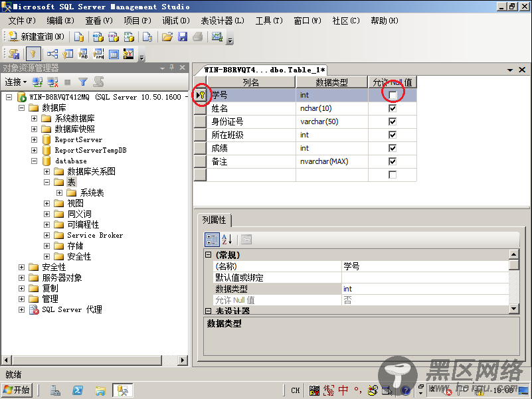Screen dimensions: 532x399
Task: Expand the ReportServer database node
Action: (34, 139)
